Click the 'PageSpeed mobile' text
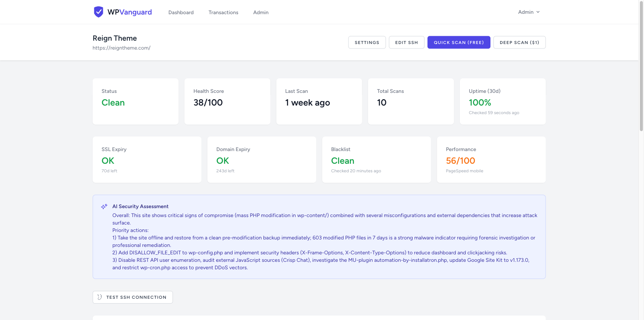644x320 pixels. (464, 171)
